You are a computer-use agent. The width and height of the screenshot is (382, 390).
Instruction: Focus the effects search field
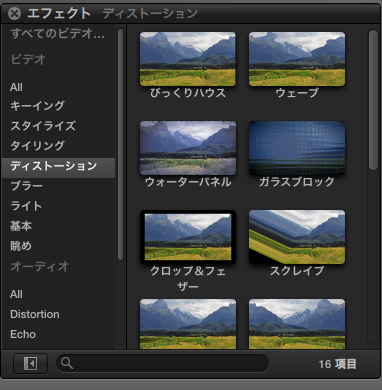point(163,363)
